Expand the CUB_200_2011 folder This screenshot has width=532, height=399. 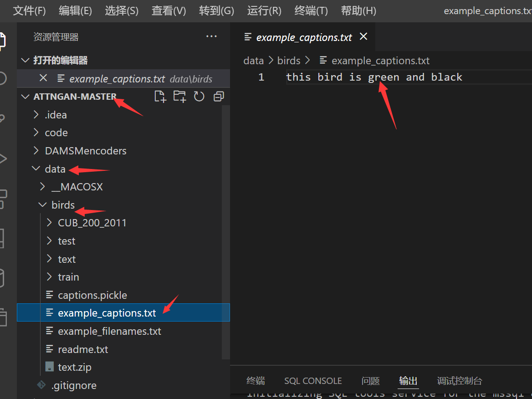[49, 223]
